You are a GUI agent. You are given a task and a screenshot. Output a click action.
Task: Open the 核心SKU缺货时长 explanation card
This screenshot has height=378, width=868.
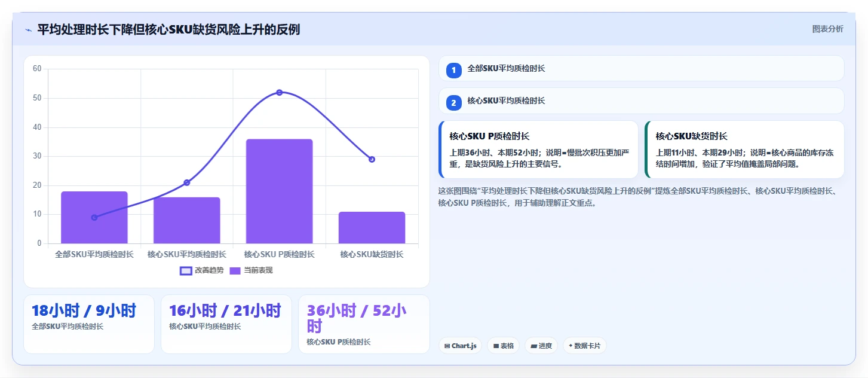[744, 150]
